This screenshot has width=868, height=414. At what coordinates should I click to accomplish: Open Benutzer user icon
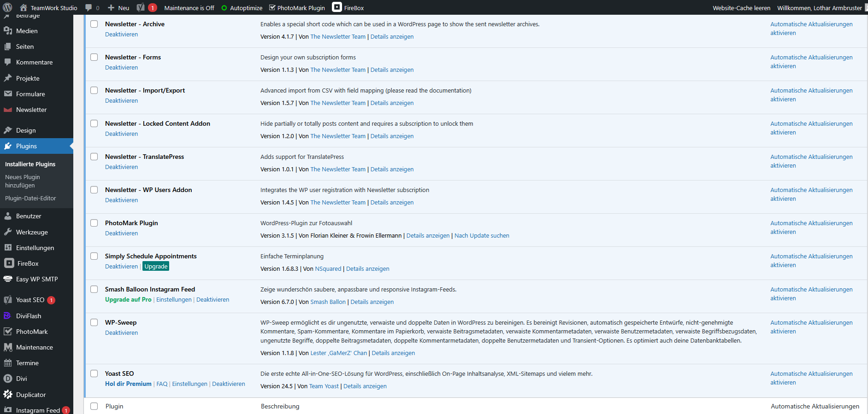[x=8, y=216]
